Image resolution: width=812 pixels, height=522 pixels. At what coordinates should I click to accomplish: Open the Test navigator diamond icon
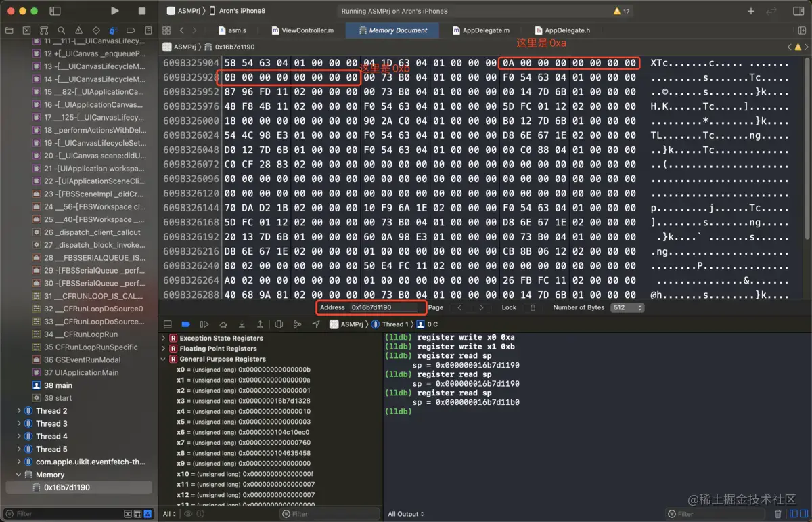click(96, 30)
